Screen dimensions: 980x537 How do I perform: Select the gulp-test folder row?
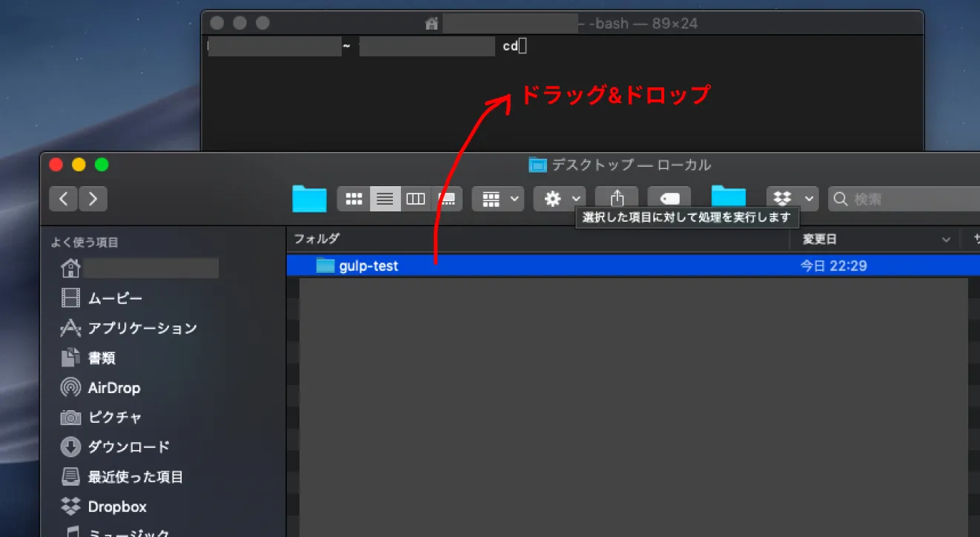click(x=633, y=266)
